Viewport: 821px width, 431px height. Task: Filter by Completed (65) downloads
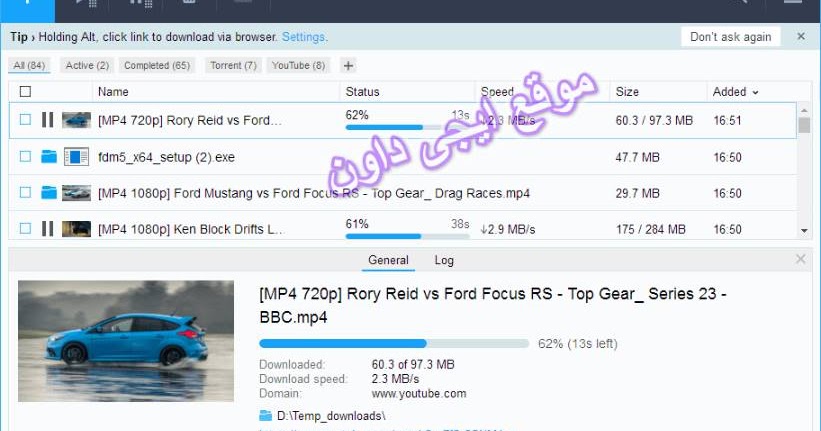point(157,65)
